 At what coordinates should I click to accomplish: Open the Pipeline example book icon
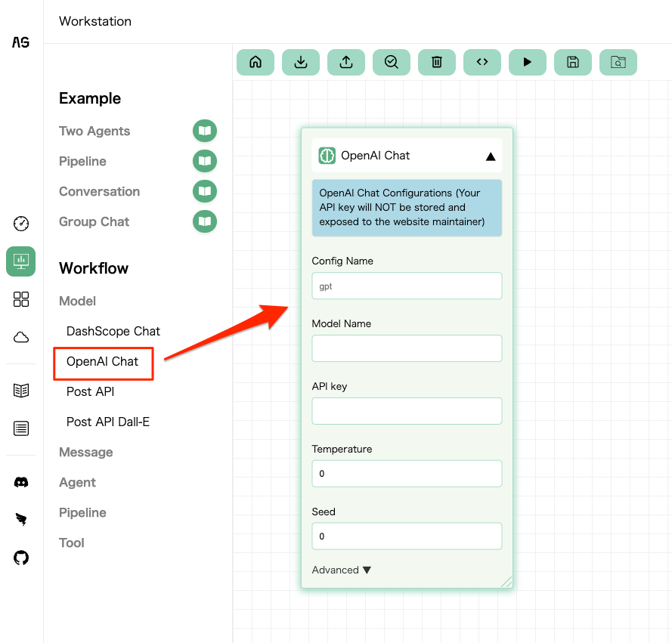click(205, 161)
